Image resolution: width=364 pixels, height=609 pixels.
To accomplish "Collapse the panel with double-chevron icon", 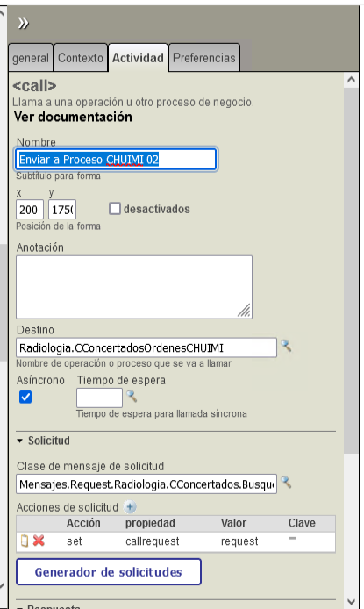I will click(23, 24).
